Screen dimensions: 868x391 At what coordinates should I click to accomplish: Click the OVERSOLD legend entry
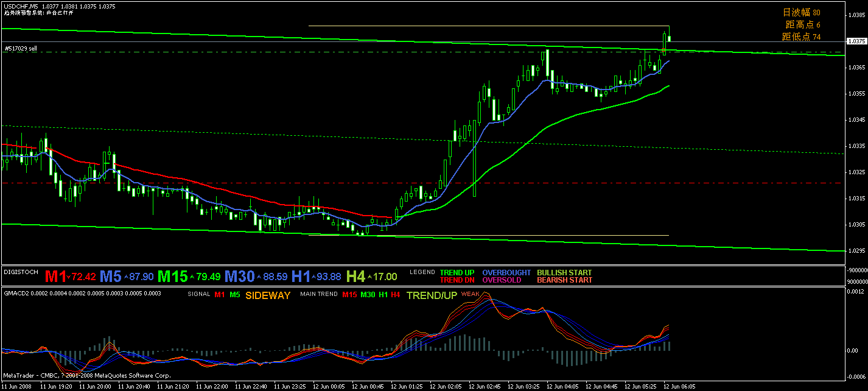502,280
